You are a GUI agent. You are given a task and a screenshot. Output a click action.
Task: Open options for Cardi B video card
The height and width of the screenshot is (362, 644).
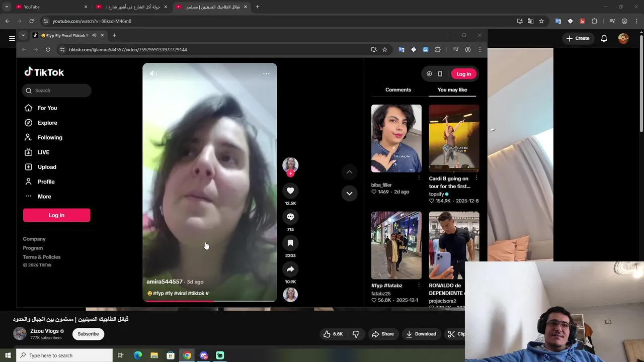(x=476, y=178)
